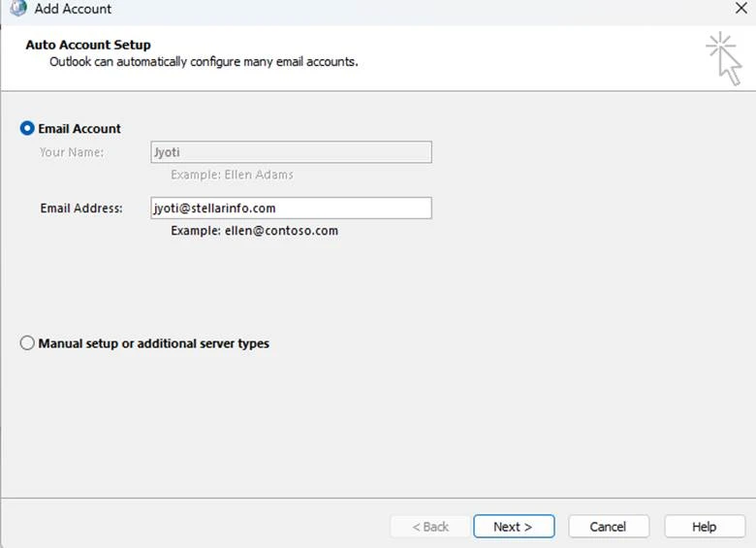Click the "Email Address:" field label
The height and width of the screenshot is (548, 756).
pos(81,208)
